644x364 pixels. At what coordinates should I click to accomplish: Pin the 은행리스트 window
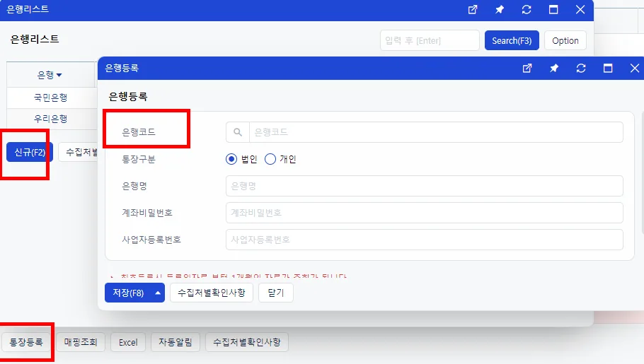click(x=500, y=9)
